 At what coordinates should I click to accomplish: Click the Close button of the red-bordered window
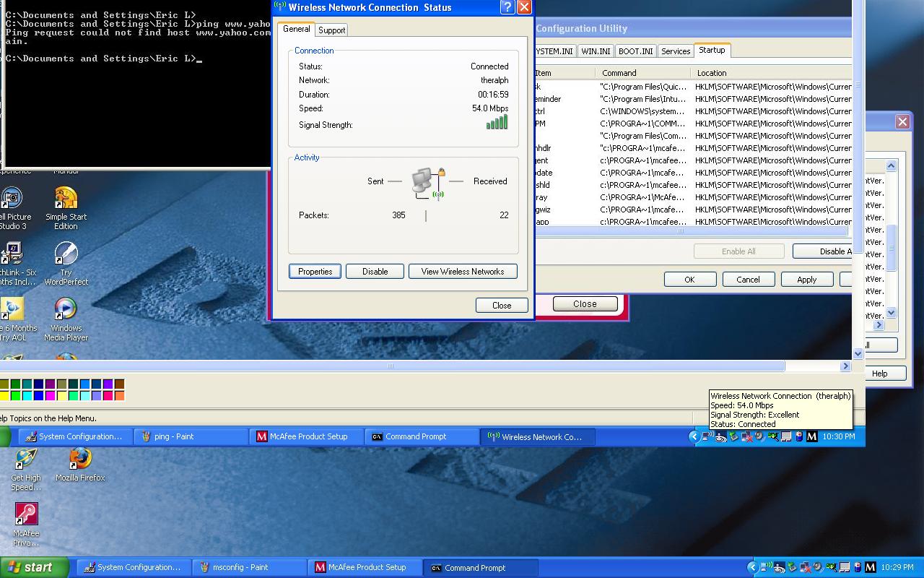click(x=585, y=303)
